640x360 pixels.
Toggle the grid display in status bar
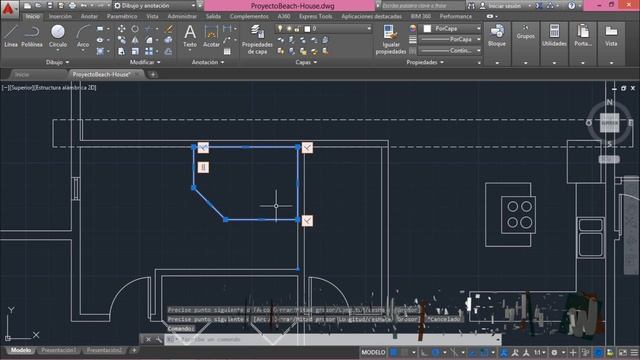point(394,352)
